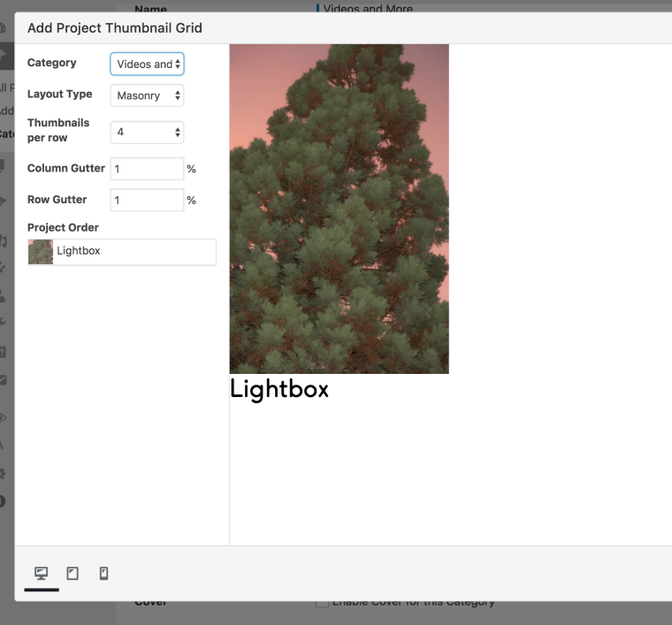Open the Layout Type dropdown showing Masonry

coord(147,95)
